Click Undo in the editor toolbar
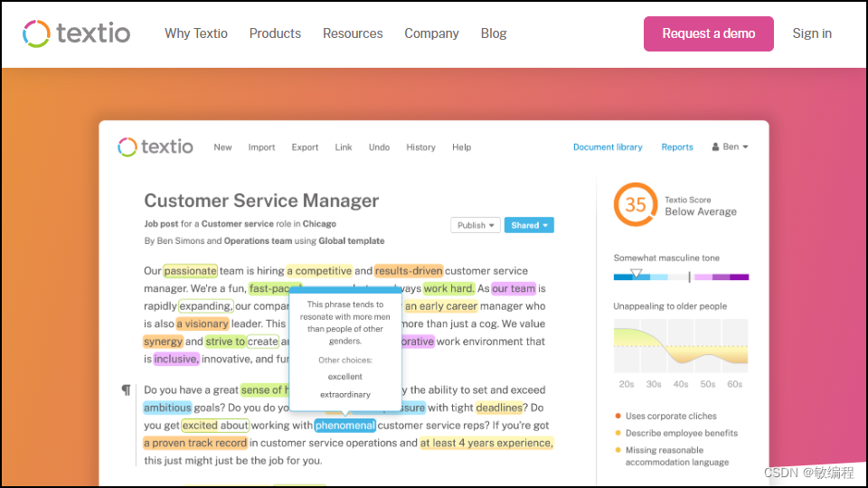Screen dimensions: 868x488 tap(379, 147)
